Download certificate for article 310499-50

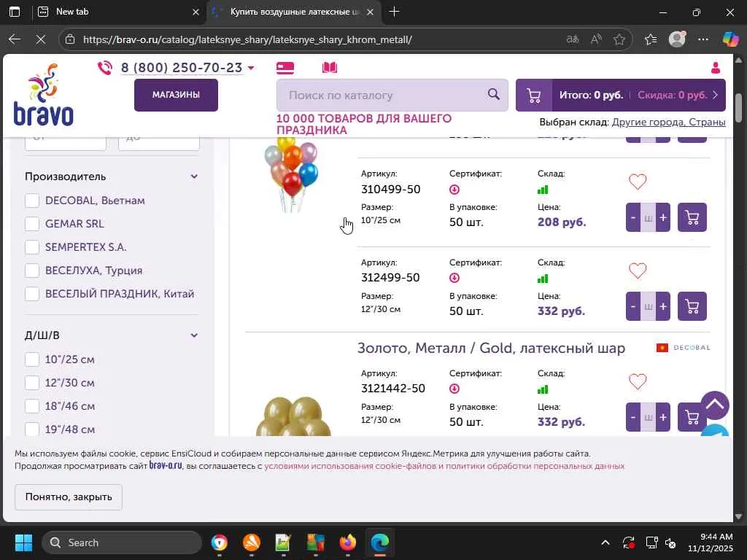(x=454, y=190)
